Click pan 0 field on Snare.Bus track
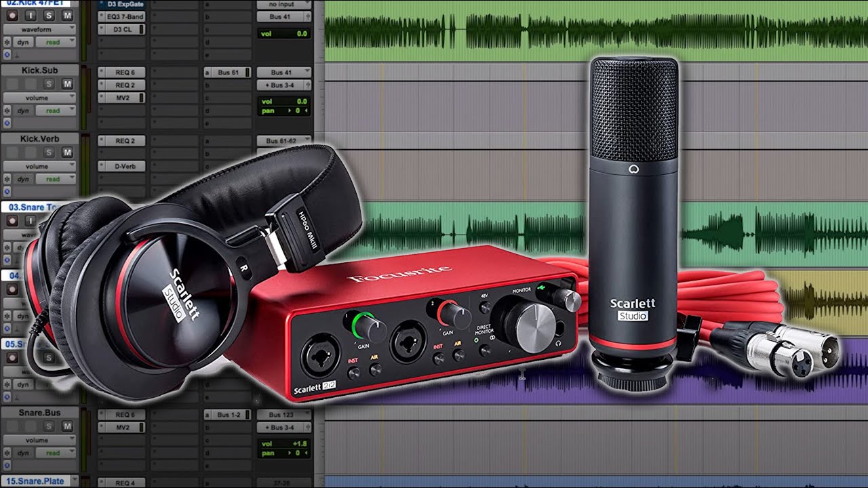Viewport: 868px width, 488px height. point(284,453)
